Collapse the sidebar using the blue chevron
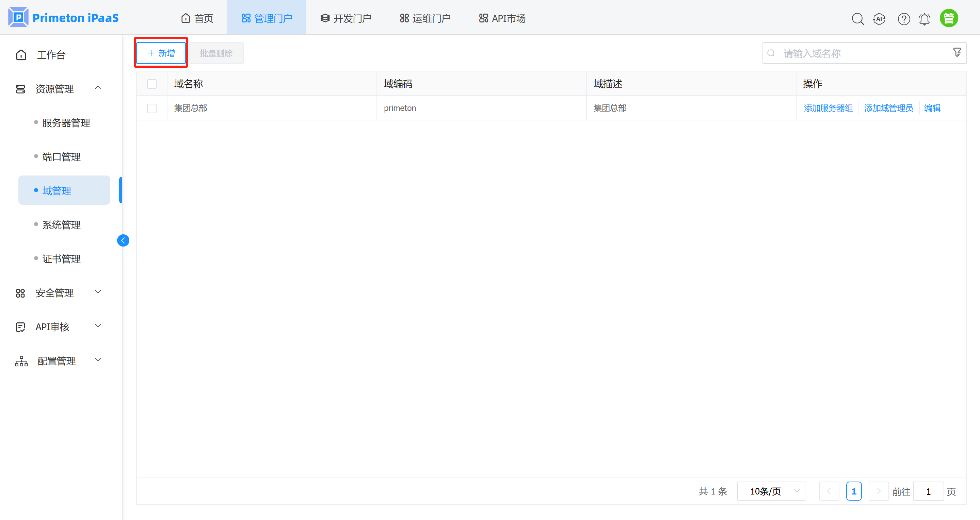This screenshot has width=980, height=520. coord(123,240)
